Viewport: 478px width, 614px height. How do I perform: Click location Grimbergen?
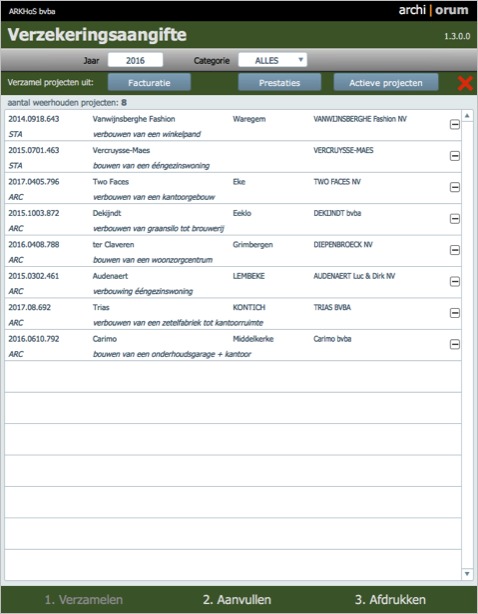(x=253, y=244)
